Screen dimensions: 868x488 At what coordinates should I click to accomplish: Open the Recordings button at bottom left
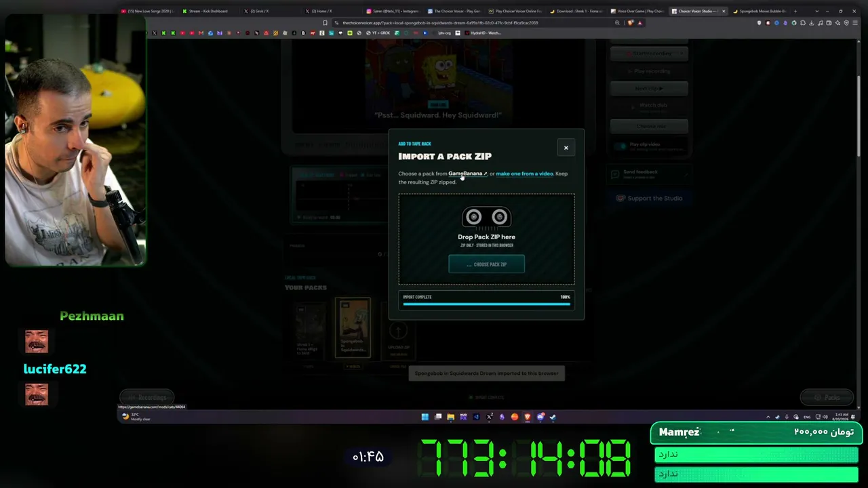[147, 397]
